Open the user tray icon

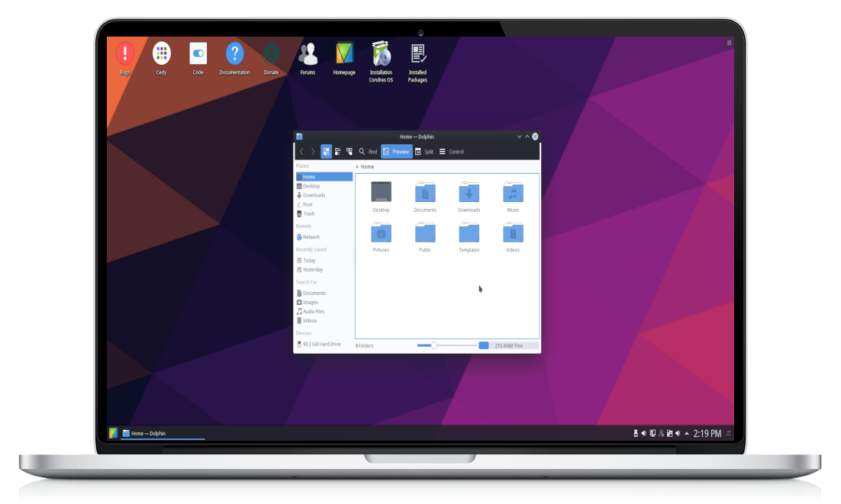tap(662, 433)
